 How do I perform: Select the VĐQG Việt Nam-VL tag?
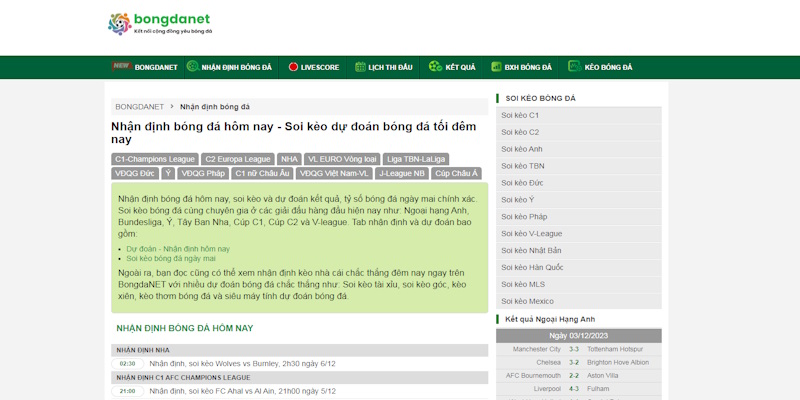[334, 173]
